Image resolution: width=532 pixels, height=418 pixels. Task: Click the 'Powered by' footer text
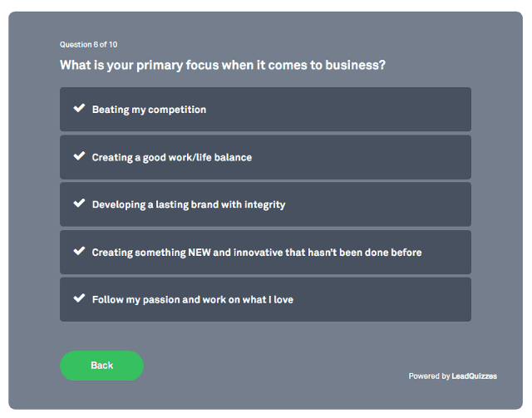[429, 376]
